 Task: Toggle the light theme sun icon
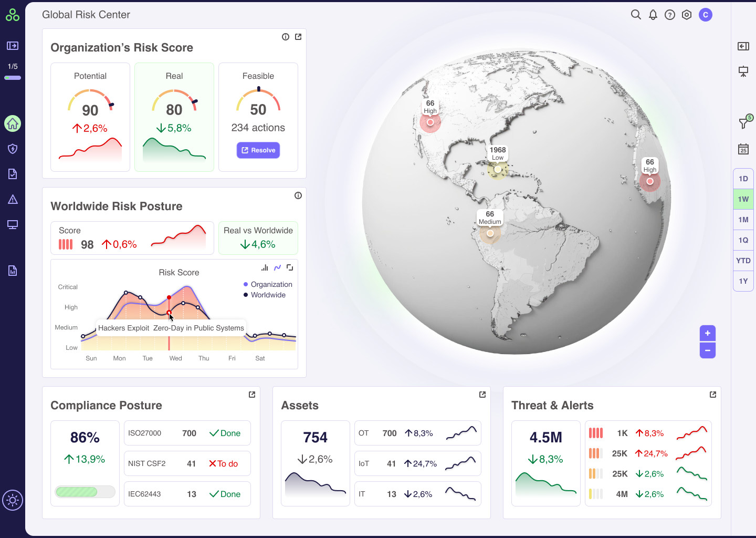click(13, 500)
